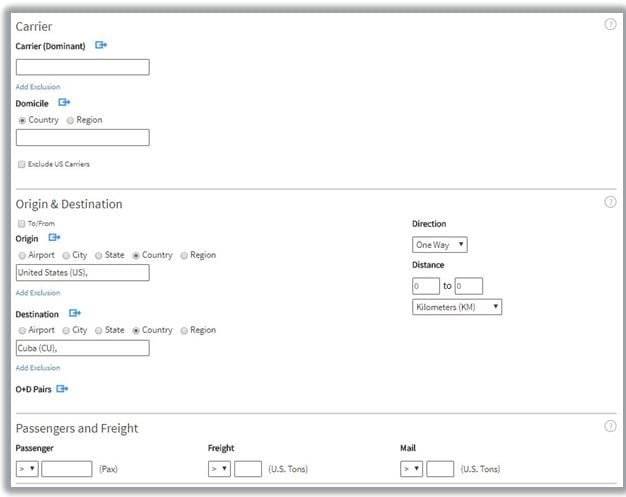Click the Carrier (Dominant) text input field
626x497 pixels.
[82, 67]
